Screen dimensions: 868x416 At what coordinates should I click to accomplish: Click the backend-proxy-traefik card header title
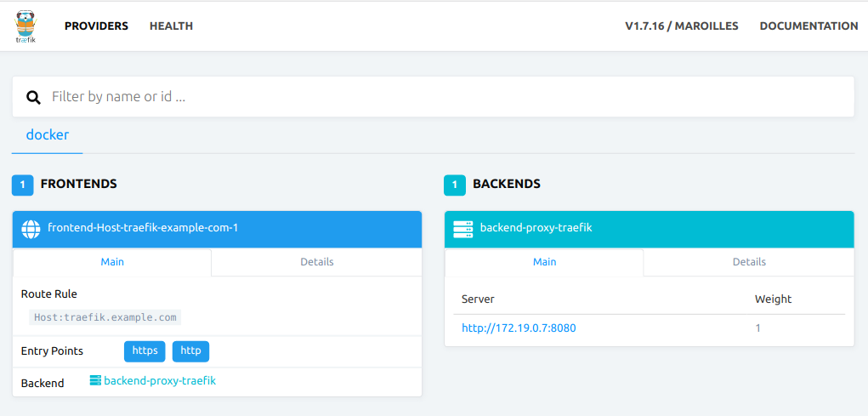pyautogui.click(x=536, y=228)
